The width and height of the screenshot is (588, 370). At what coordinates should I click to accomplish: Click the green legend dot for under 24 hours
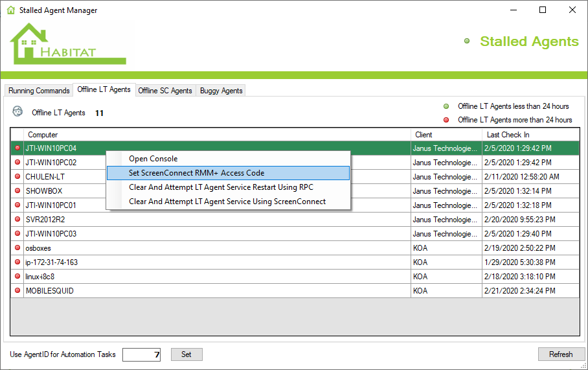pyautogui.click(x=446, y=106)
